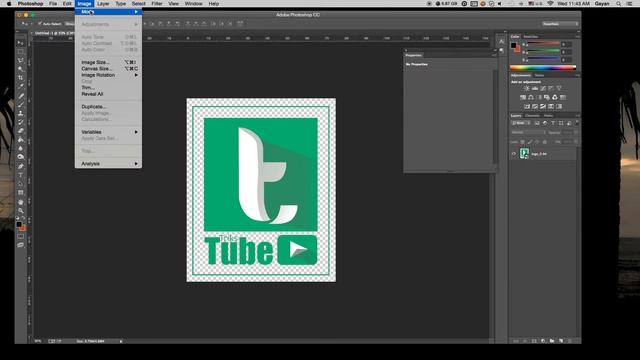Select the Brush tool
The width and height of the screenshot is (640, 360).
pyautogui.click(x=20, y=105)
